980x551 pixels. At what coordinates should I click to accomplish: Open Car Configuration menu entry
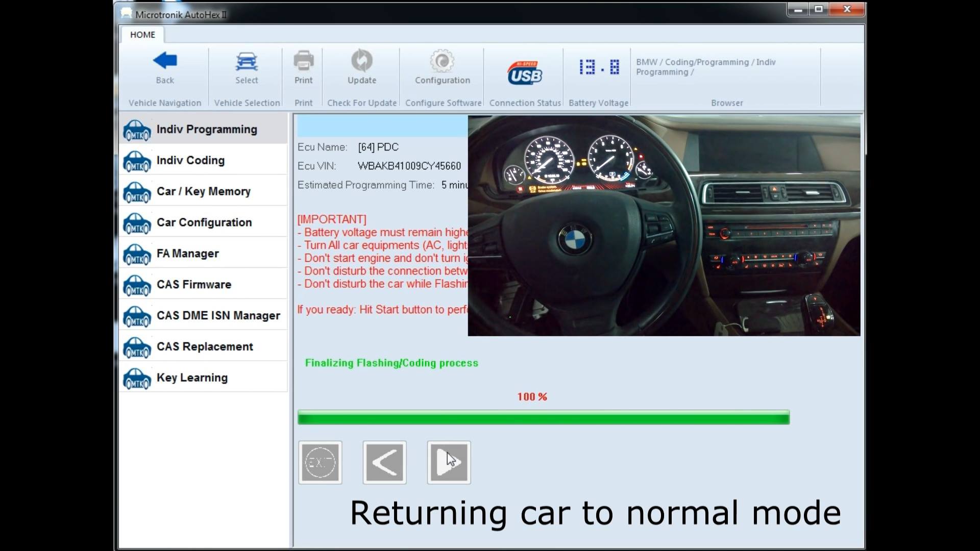pos(203,222)
